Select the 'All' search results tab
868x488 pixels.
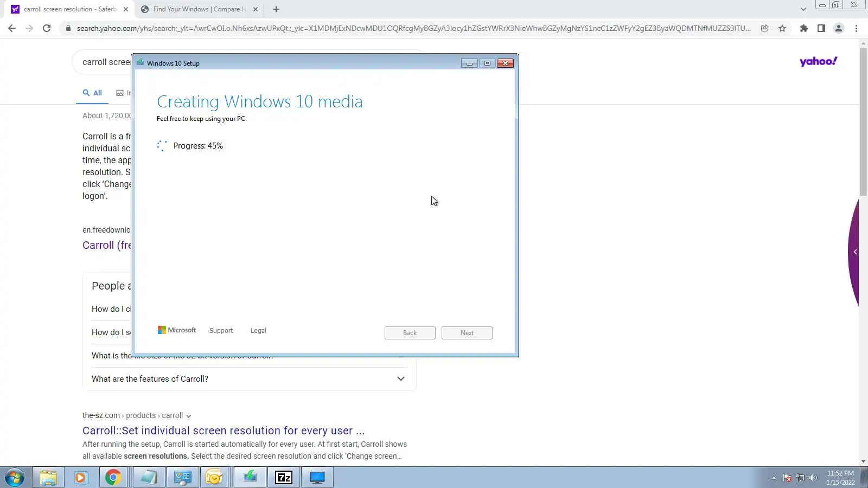click(92, 93)
